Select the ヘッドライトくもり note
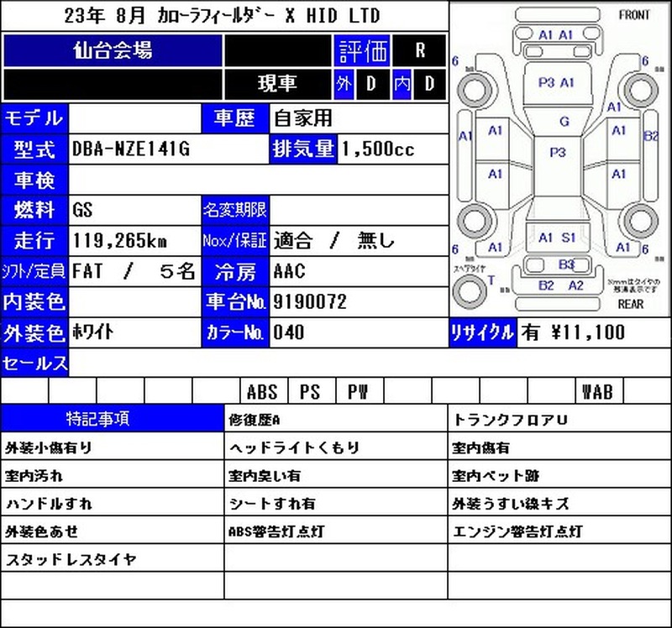 click(294, 447)
